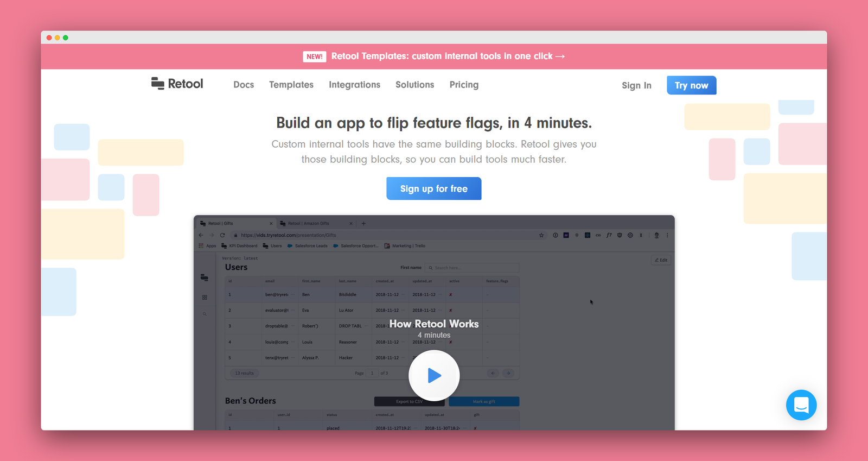
Task: Click the new tab plus icon in the video preview
Action: pyautogui.click(x=363, y=223)
